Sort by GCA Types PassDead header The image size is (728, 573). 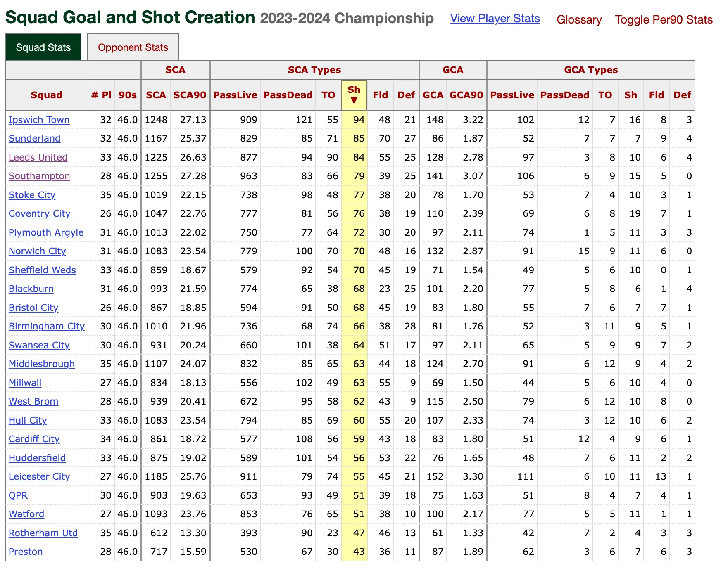pos(565,95)
